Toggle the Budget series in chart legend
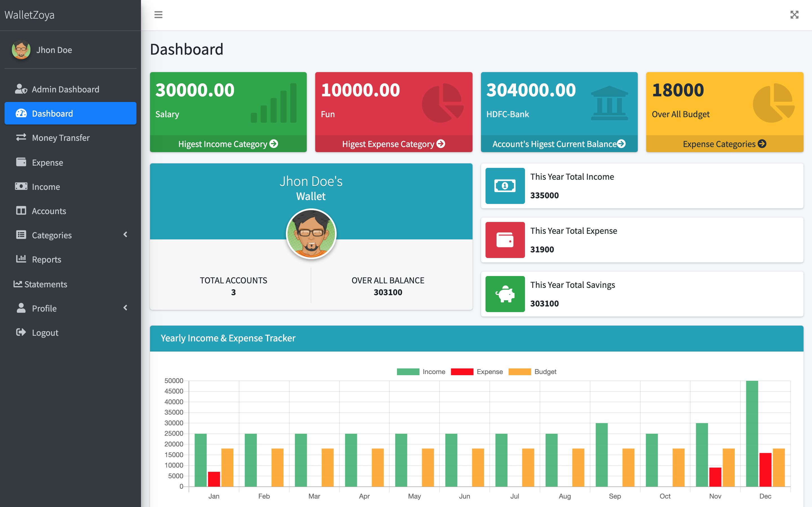This screenshot has width=812, height=507. 532,372
